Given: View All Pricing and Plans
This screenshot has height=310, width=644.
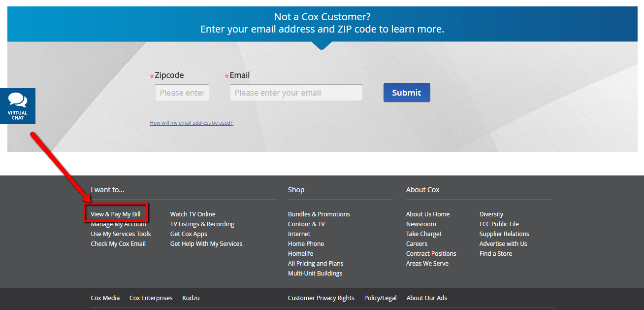Looking at the screenshot, I should (316, 263).
